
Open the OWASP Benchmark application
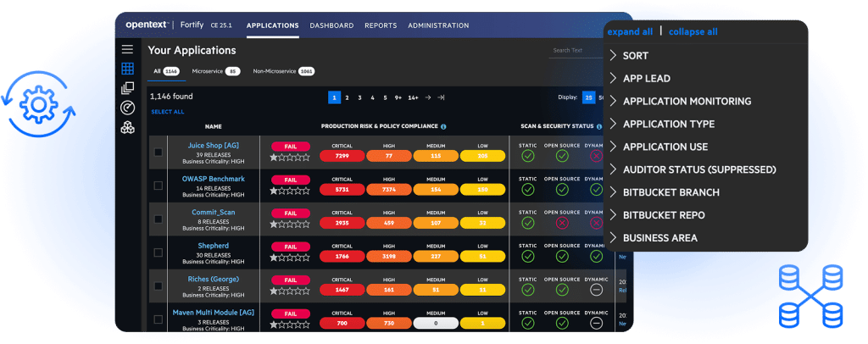(213, 179)
